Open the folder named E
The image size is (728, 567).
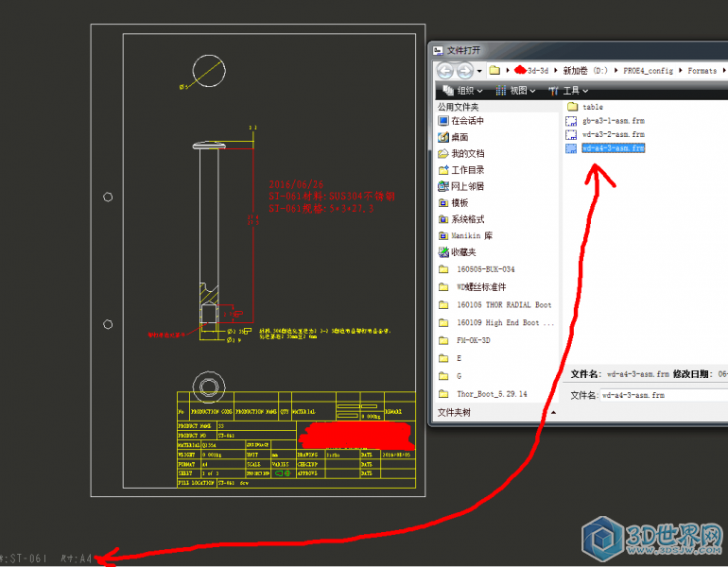pyautogui.click(x=450, y=358)
